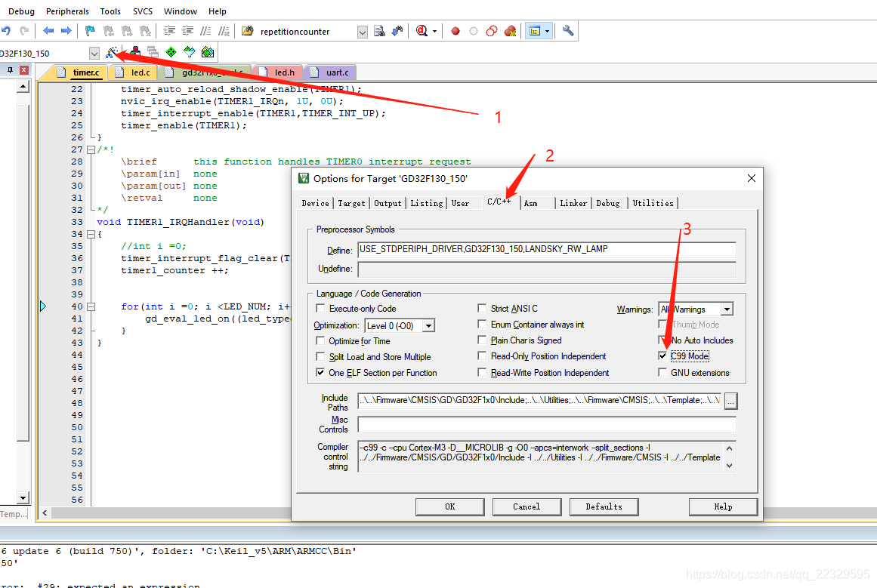Click the Cancel button
Screen dimensions: 877x588
[527, 507]
